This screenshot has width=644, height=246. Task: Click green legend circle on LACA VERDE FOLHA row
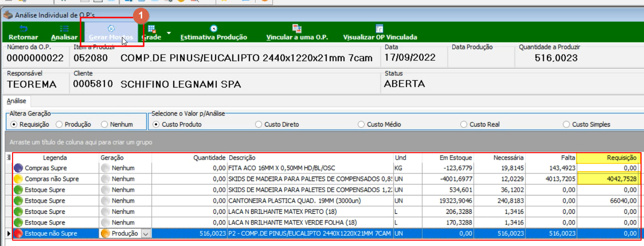coord(18,223)
